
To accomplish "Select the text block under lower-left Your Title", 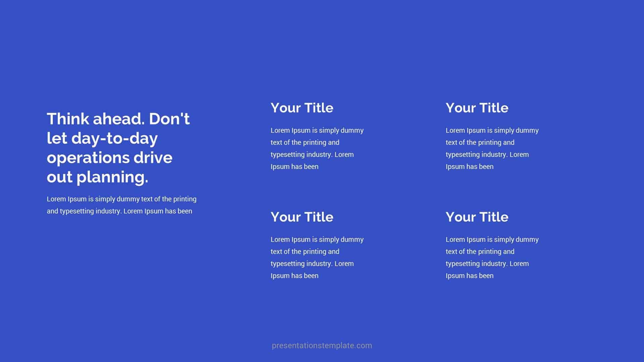I will (317, 257).
